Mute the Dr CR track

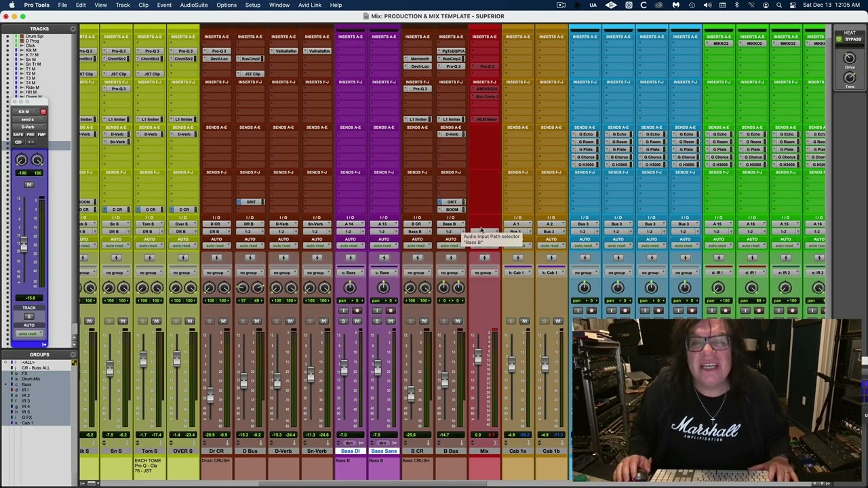(x=223, y=321)
